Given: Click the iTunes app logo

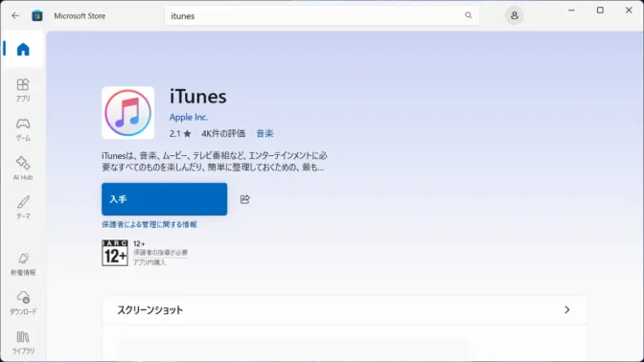Looking at the screenshot, I should 128,113.
